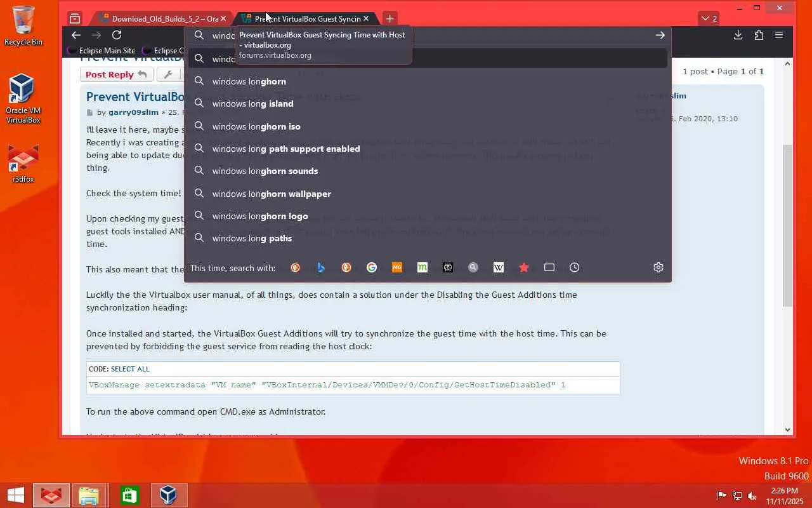Image resolution: width=812 pixels, height=508 pixels.
Task: Search bookmarks using the red star icon
Action: point(524,267)
